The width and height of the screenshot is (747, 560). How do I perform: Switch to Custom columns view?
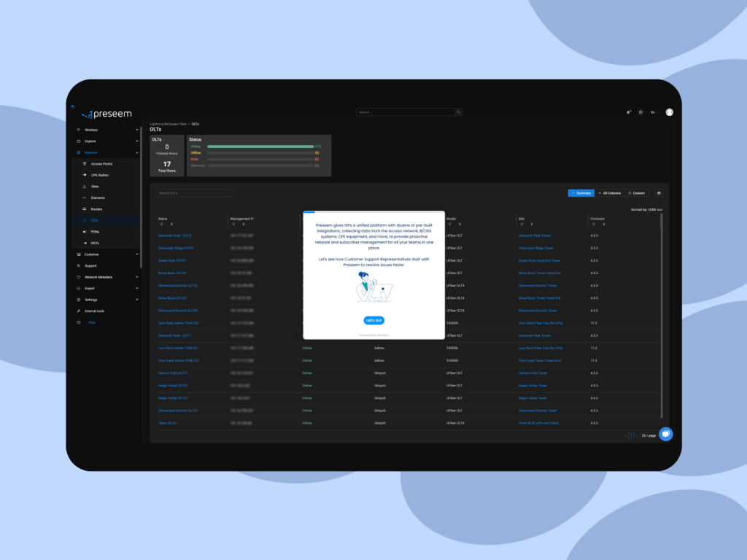point(636,193)
